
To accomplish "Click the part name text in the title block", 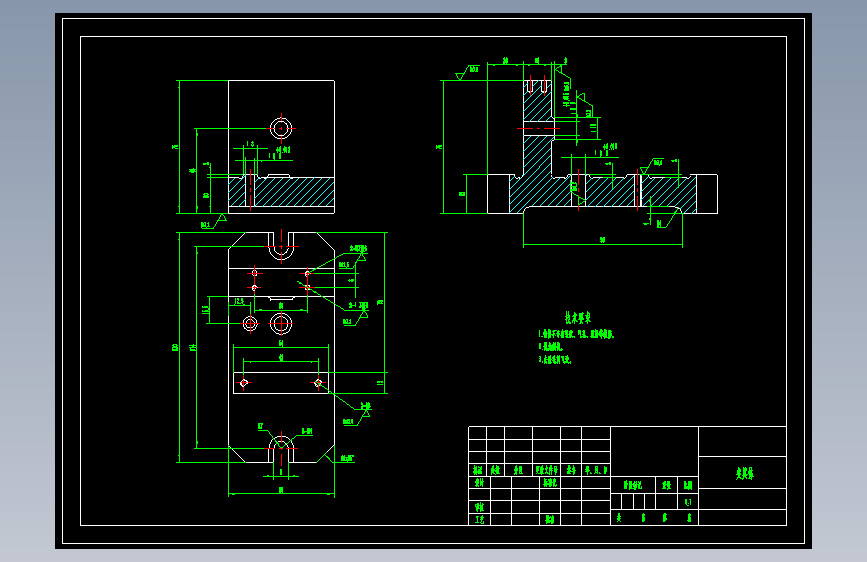I will point(745,473).
